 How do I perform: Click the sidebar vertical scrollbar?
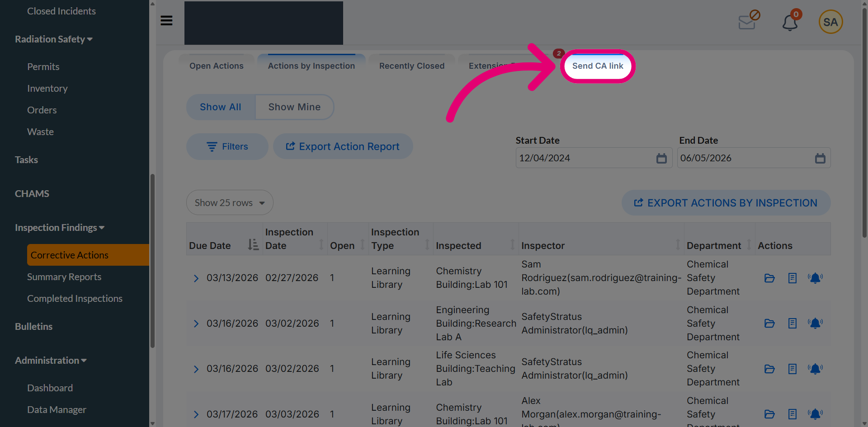coord(152,261)
